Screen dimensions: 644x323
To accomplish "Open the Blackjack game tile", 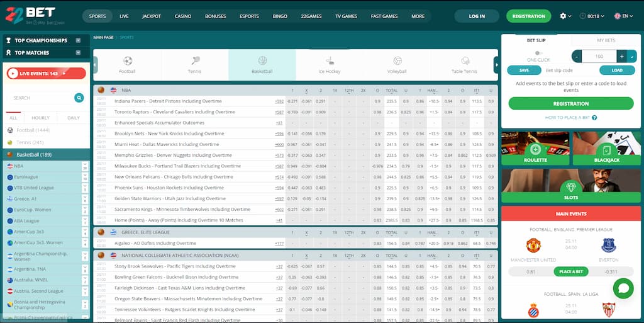I will point(607,149).
